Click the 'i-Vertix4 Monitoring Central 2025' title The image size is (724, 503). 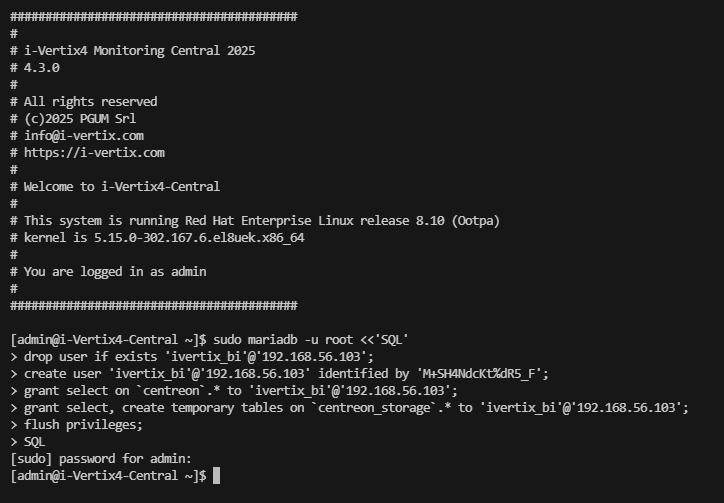point(139,51)
